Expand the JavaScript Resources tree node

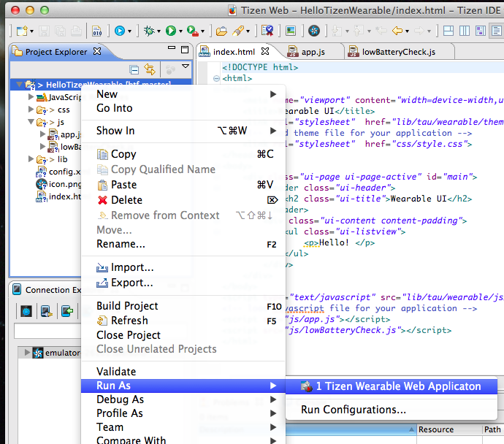point(31,96)
